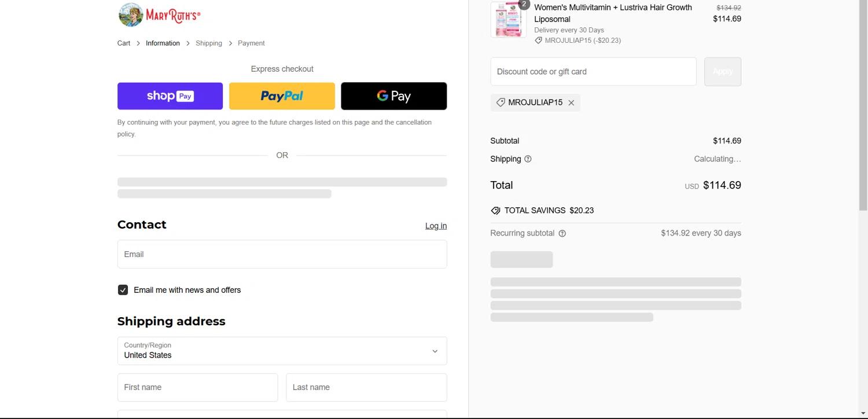This screenshot has height=419, width=868.
Task: Pay with Shop Pay
Action: coord(170,96)
